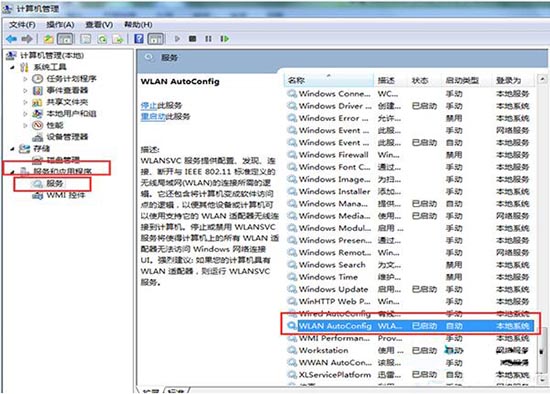Open the 文件(F) menu
Viewport: 550px width, 394px height.
coord(22,25)
